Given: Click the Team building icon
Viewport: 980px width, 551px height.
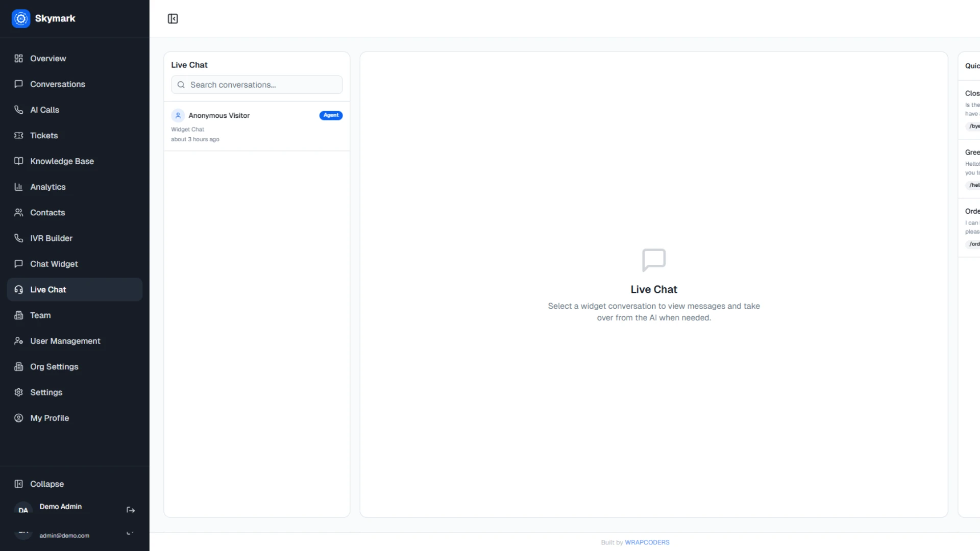Looking at the screenshot, I should click(19, 315).
